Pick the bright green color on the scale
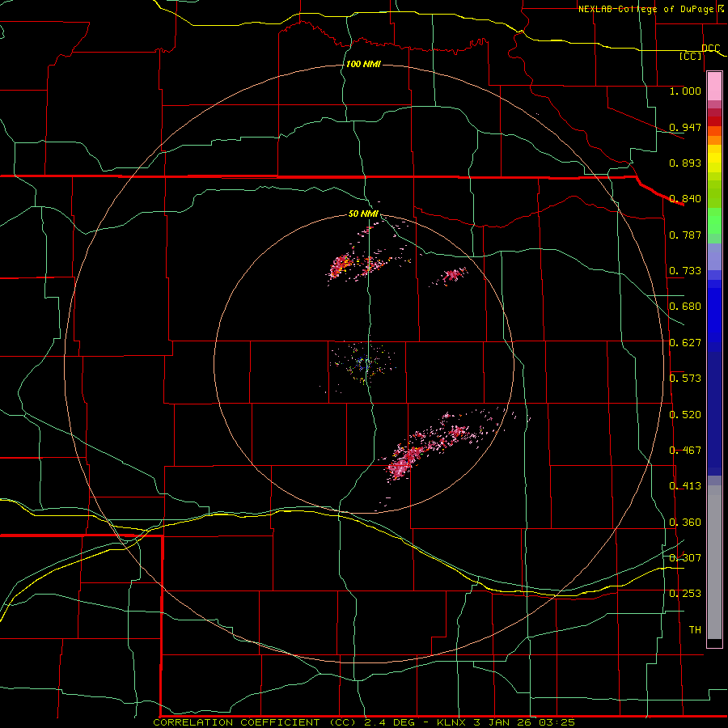The height and width of the screenshot is (728, 728). [714, 221]
